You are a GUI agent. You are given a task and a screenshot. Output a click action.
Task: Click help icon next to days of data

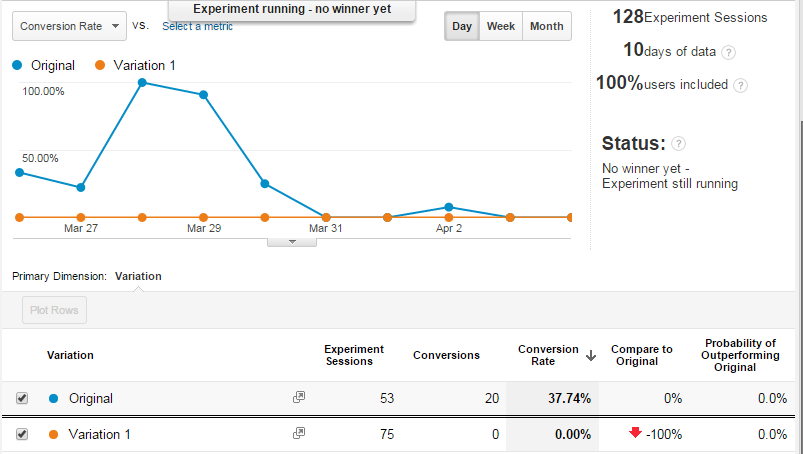729,52
